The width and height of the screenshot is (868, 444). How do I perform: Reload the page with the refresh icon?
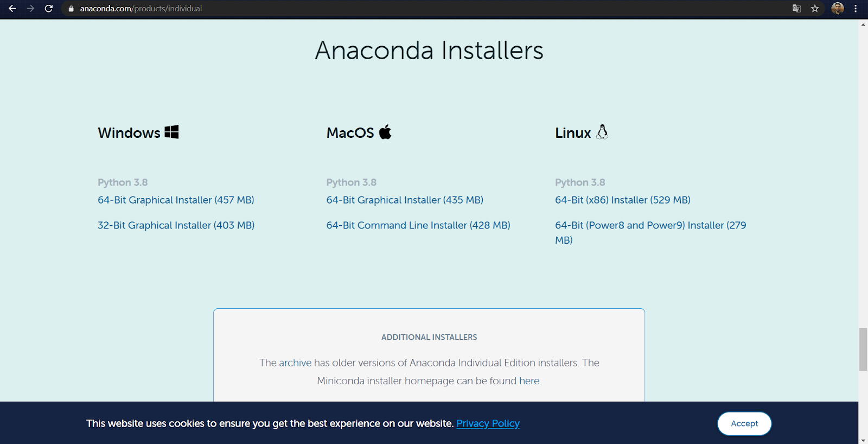click(x=49, y=9)
